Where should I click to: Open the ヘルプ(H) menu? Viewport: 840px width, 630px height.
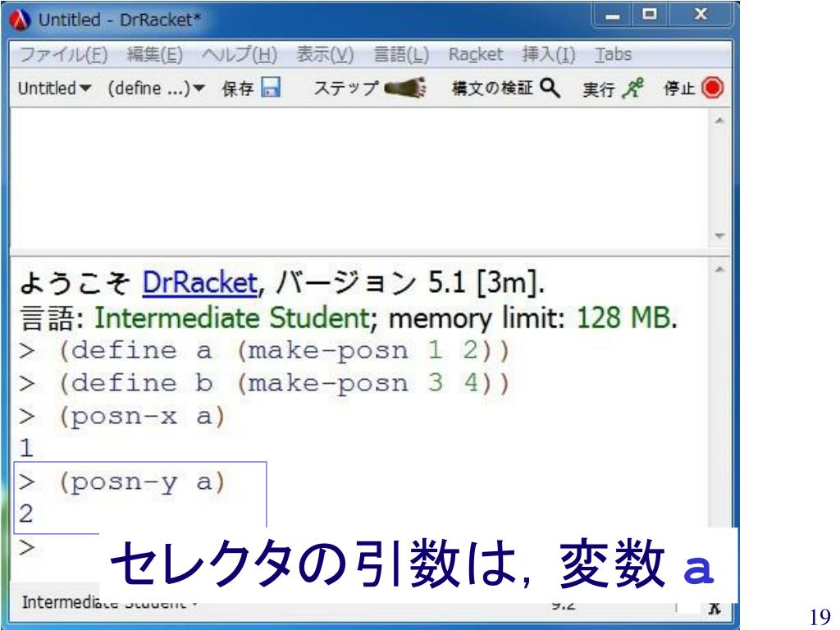239,54
